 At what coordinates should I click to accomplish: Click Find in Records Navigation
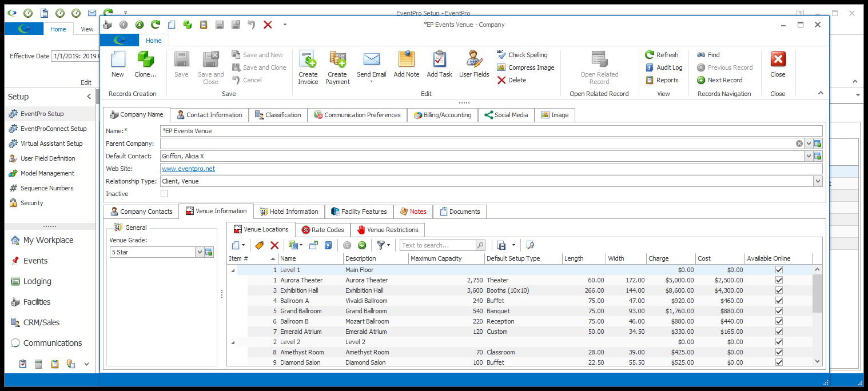[x=708, y=55]
